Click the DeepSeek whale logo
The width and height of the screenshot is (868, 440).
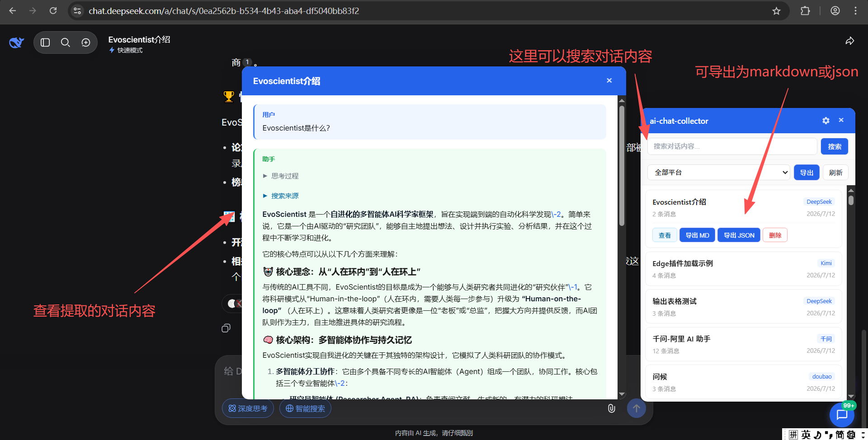16,42
